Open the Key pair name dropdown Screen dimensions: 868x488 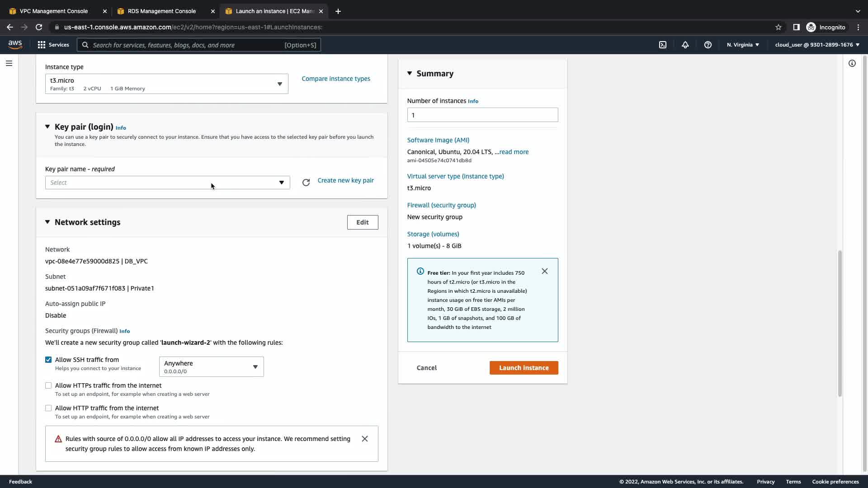pyautogui.click(x=167, y=183)
